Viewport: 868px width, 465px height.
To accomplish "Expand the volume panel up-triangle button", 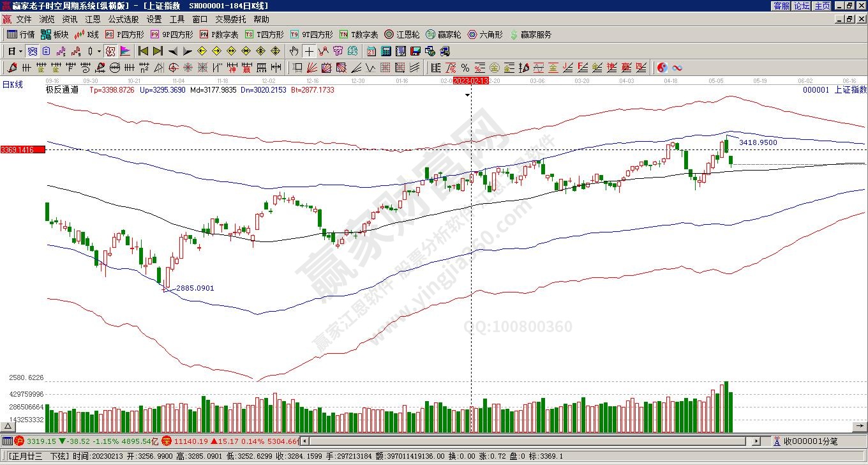I will tap(8, 426).
